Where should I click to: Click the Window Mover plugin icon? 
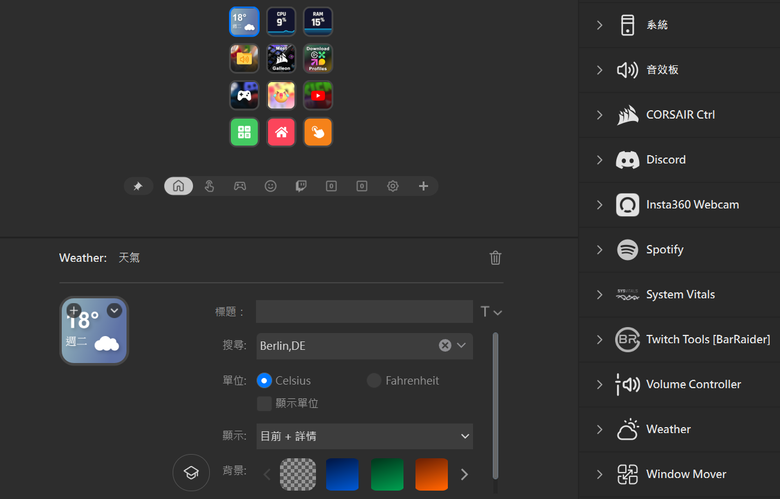pyautogui.click(x=628, y=474)
